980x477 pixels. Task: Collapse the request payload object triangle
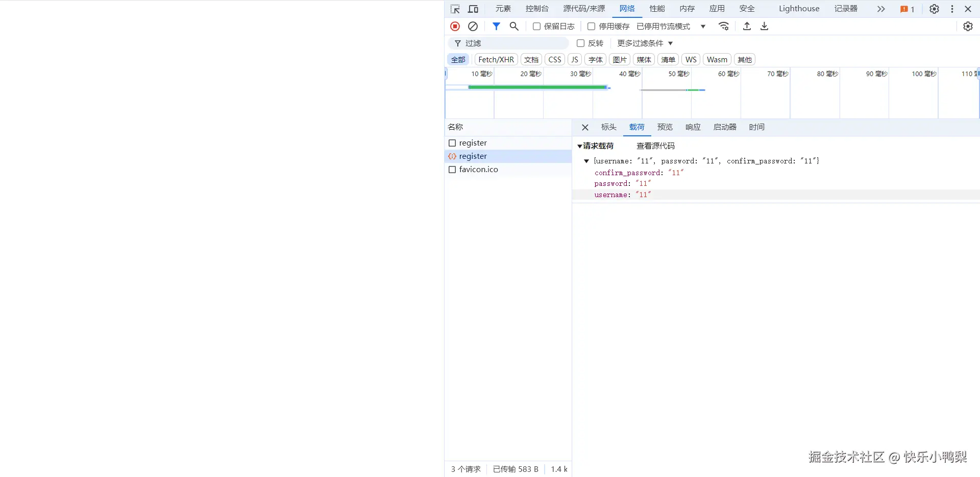click(x=586, y=161)
